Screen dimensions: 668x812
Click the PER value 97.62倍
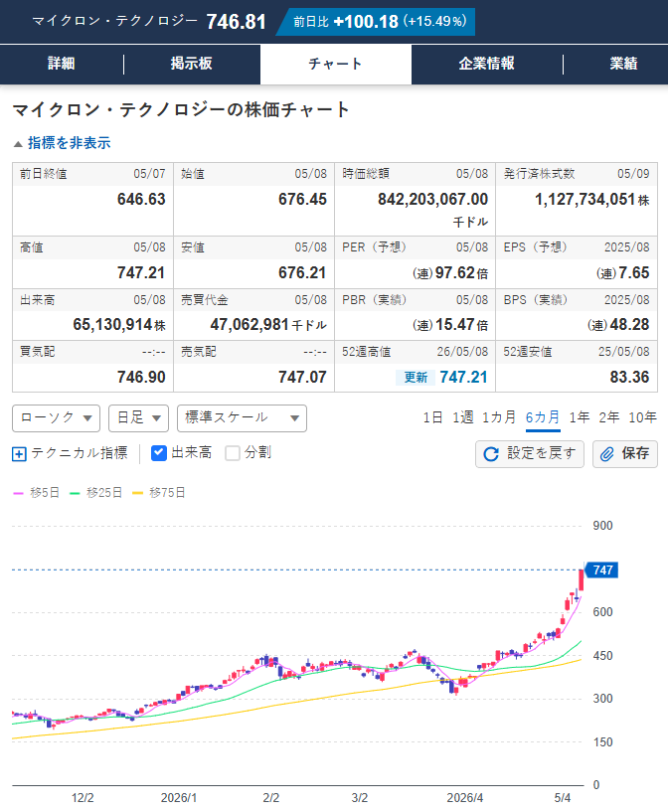coord(461,273)
